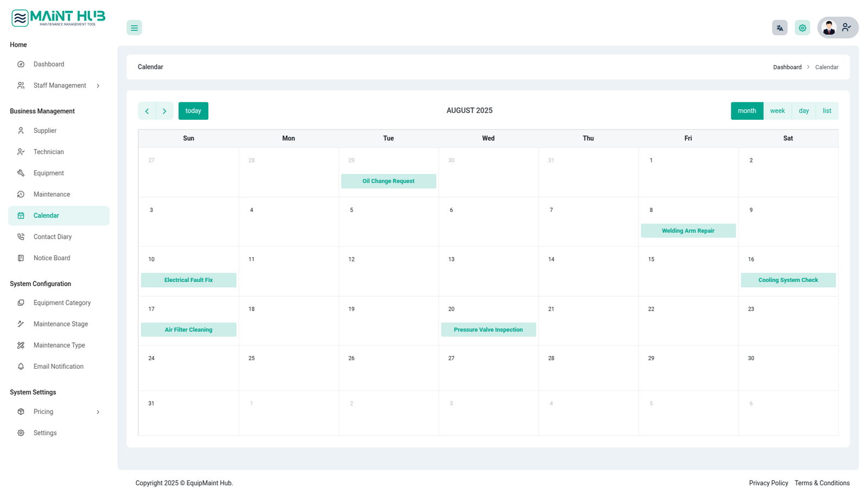Click the Equipment wrench icon in sidebar
The image size is (868, 488).
point(21,173)
